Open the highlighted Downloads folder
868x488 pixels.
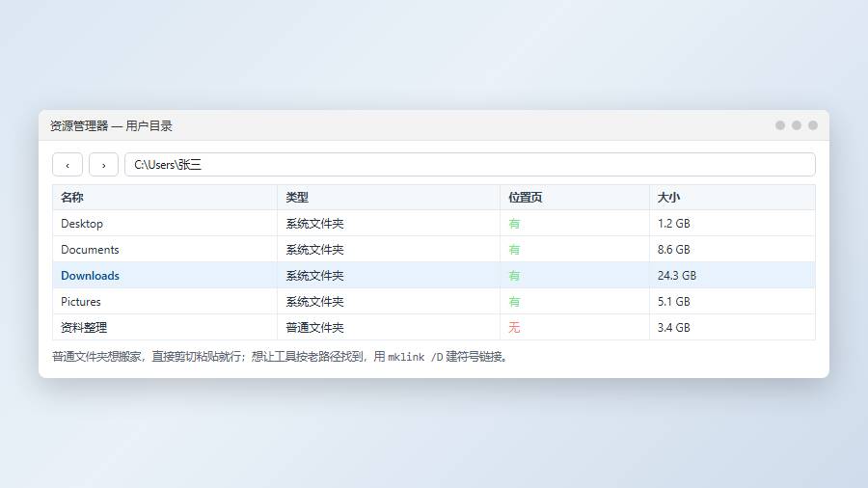(91, 276)
